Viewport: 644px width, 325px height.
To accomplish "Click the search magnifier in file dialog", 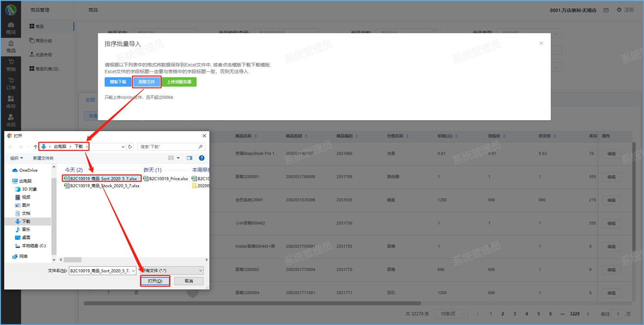I will coord(200,147).
